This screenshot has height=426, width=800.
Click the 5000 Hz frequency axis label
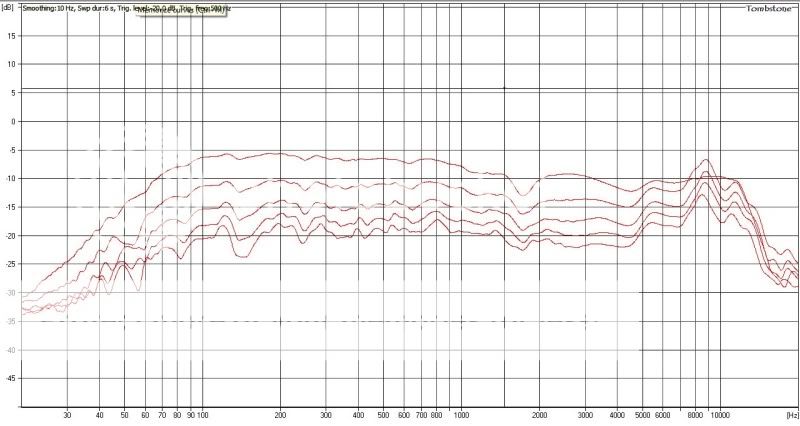(643, 414)
